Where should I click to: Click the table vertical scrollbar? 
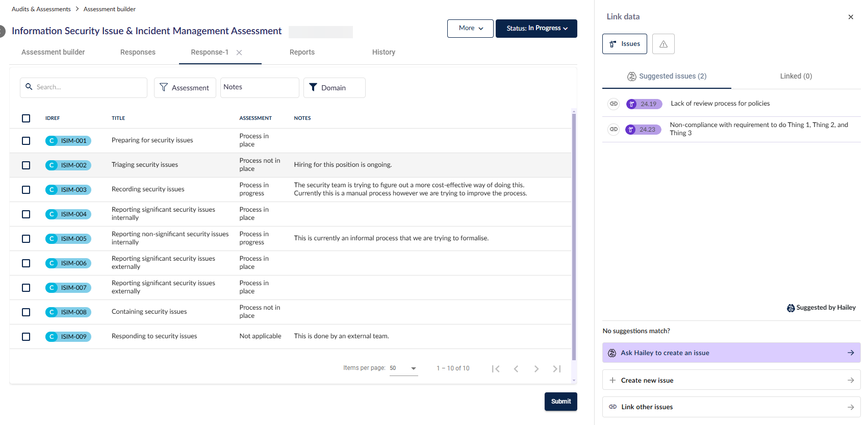pyautogui.click(x=574, y=237)
